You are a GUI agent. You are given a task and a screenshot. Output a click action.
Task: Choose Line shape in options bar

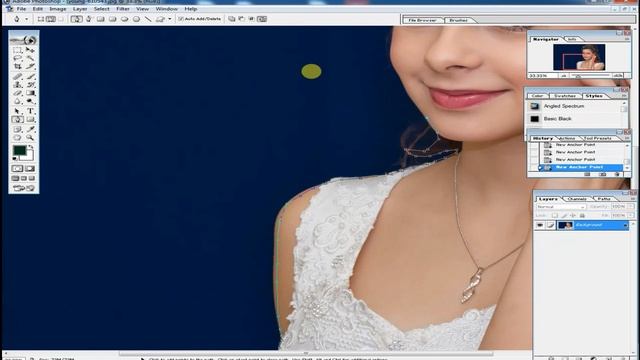point(148,19)
